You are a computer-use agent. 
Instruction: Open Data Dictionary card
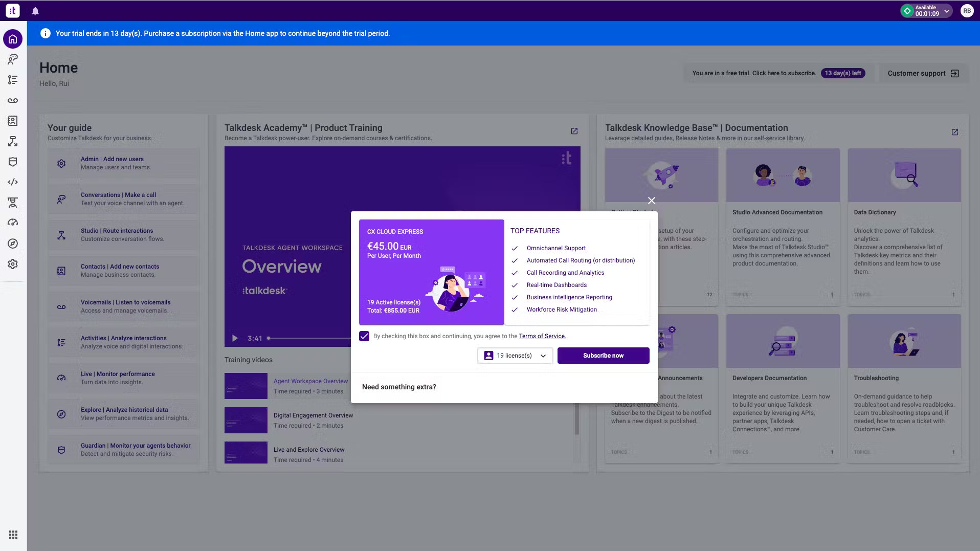[904, 227]
